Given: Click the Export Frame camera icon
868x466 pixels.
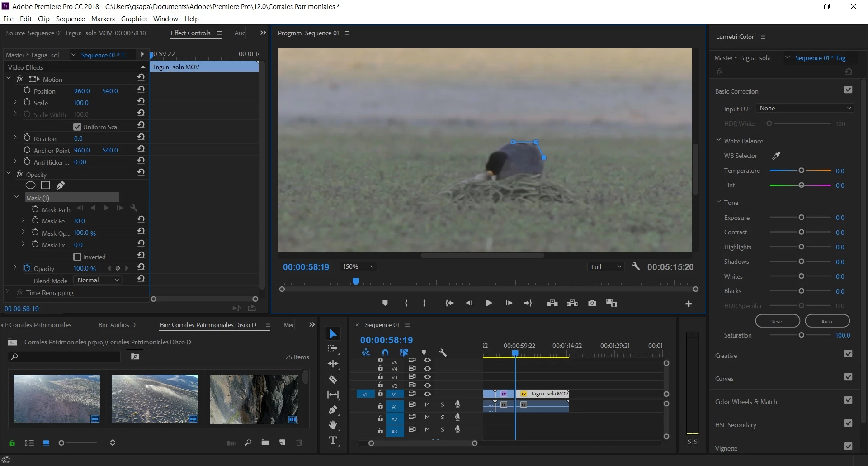Looking at the screenshot, I should [x=592, y=303].
